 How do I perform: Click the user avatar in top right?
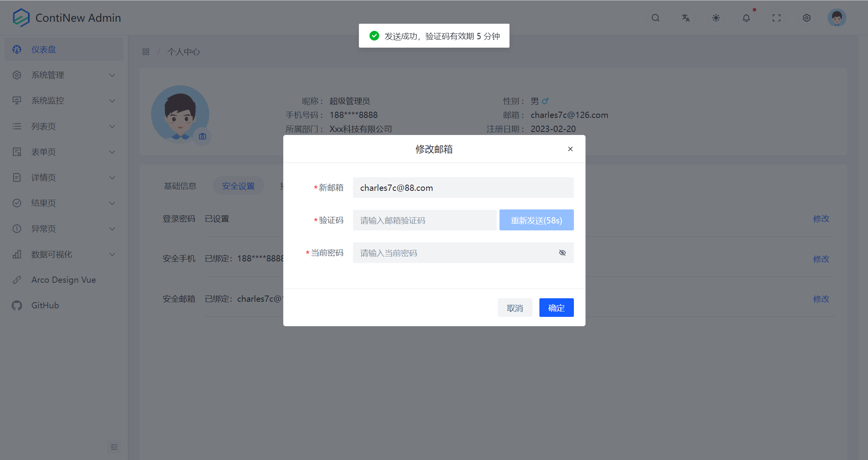click(837, 18)
